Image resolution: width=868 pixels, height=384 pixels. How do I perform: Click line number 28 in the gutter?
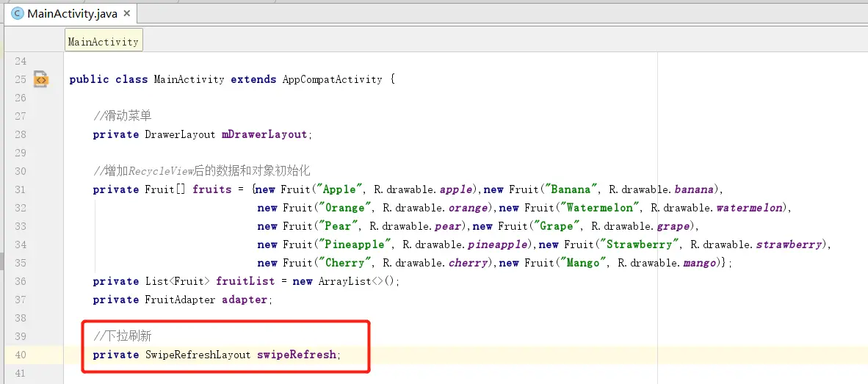click(x=21, y=134)
